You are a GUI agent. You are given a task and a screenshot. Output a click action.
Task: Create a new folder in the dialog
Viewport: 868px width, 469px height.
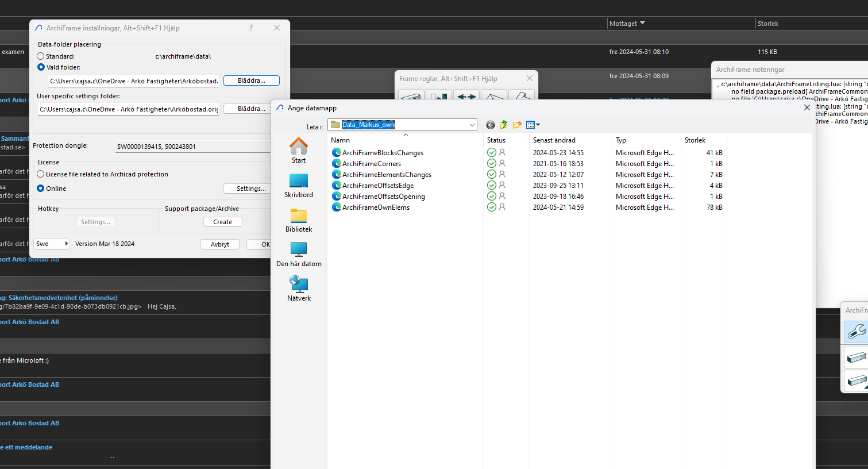click(x=517, y=125)
